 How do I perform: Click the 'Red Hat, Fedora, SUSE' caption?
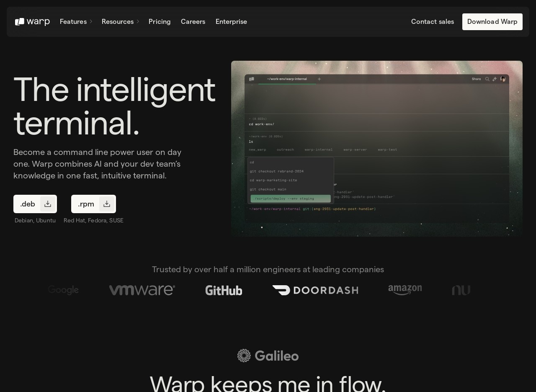point(93,221)
